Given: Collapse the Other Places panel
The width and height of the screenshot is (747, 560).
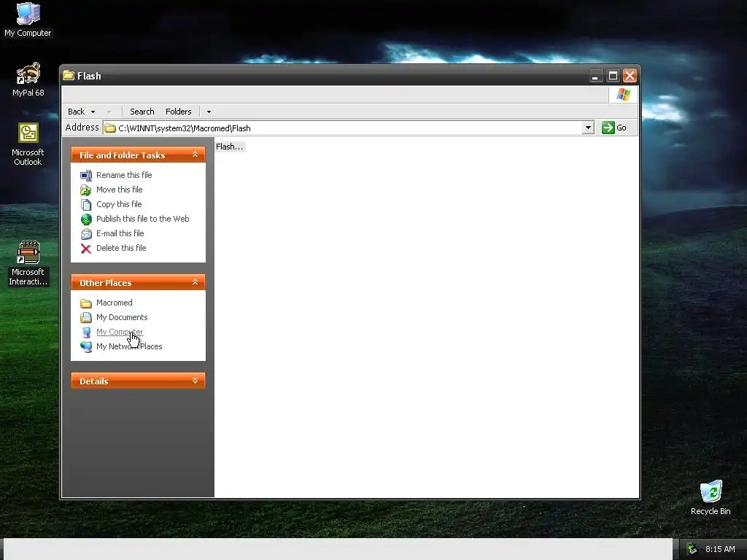Looking at the screenshot, I should pyautogui.click(x=195, y=282).
